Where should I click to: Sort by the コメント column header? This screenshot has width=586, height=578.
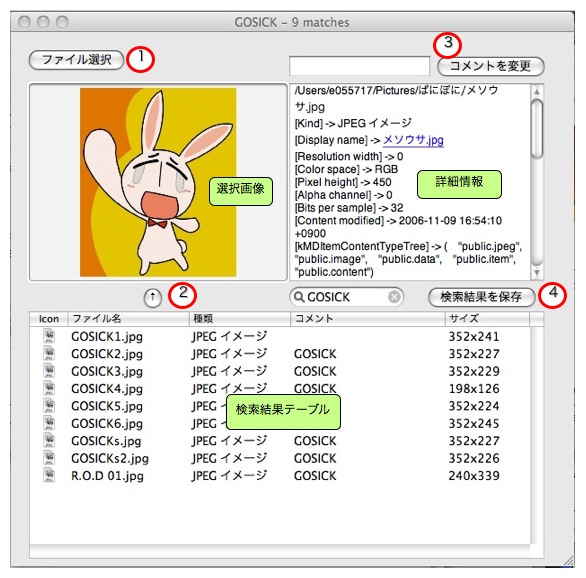[368, 319]
